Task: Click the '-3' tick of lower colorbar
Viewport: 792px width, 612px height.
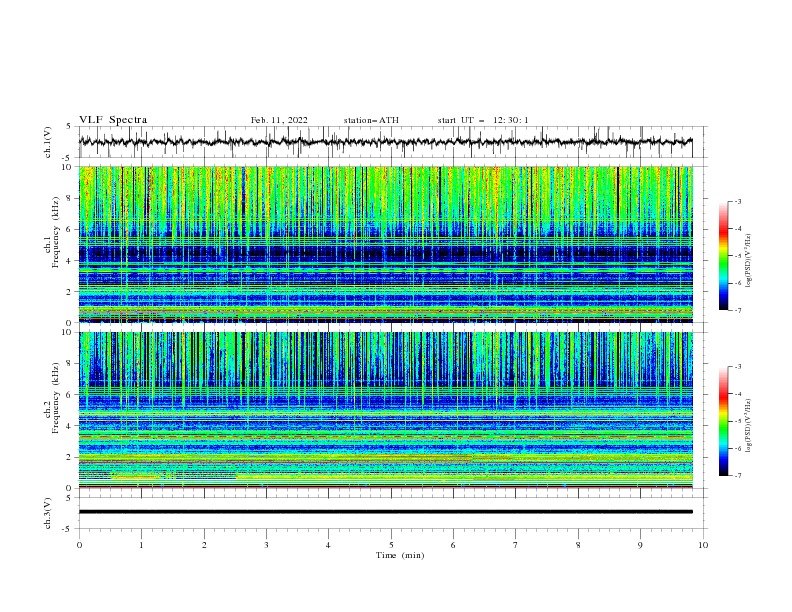Action: (x=737, y=367)
